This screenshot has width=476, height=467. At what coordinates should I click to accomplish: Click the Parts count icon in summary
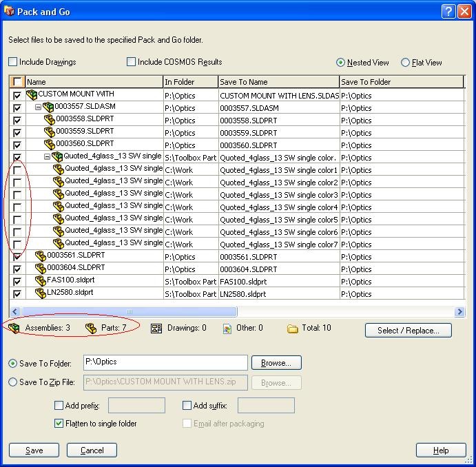(x=91, y=329)
